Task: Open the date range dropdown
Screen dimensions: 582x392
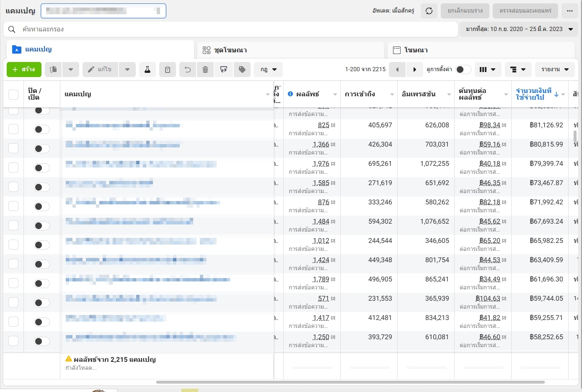Action: (519, 29)
